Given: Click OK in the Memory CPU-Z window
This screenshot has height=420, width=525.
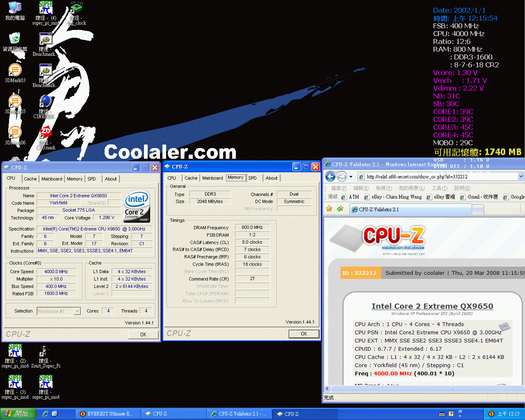Looking at the screenshot, I should coord(304,334).
